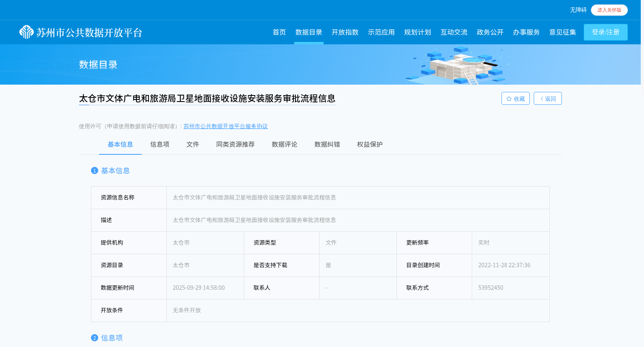Screen dimensions: 644x347
Task: Select 规划计划 from the top menu
Action: click(417, 32)
